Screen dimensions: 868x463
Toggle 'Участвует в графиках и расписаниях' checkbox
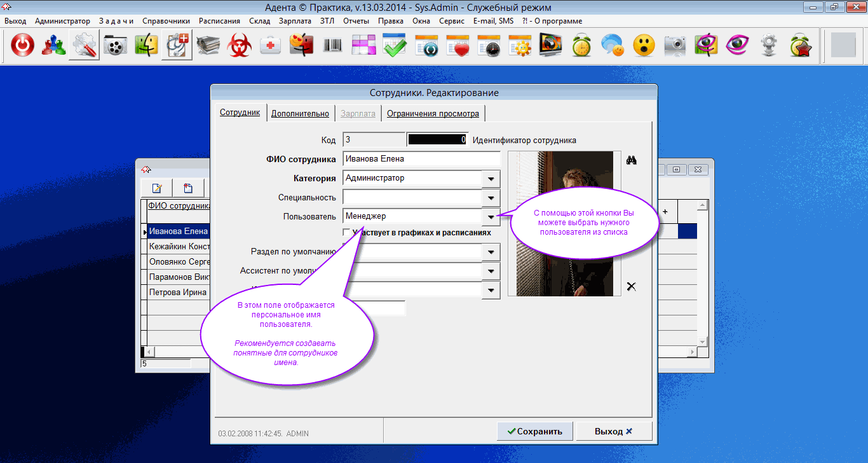tap(346, 232)
